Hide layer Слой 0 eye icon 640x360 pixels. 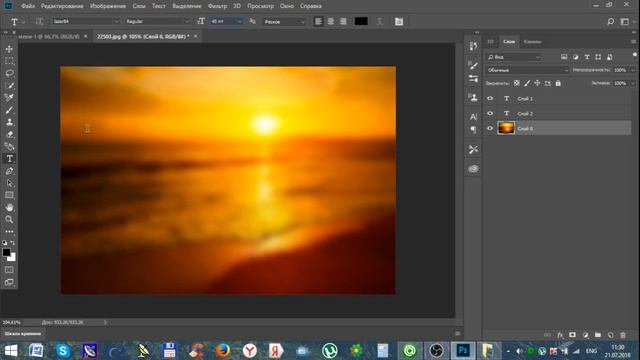click(490, 128)
